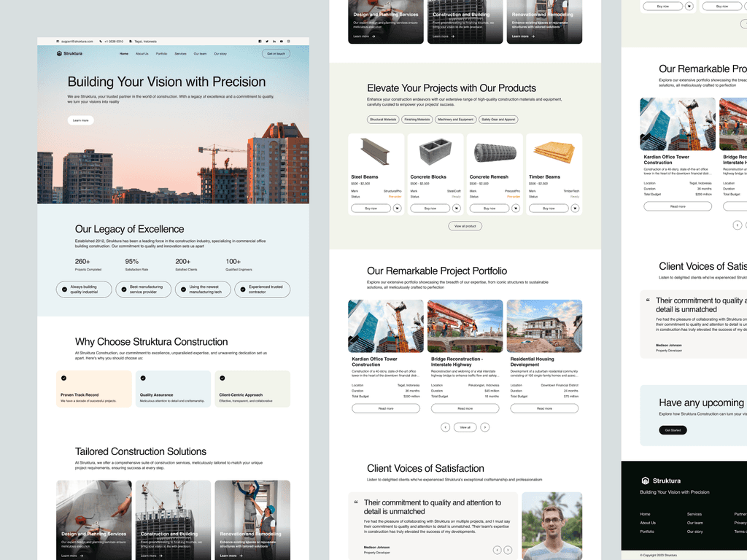This screenshot has height=560, width=747.
Task: Click Buy now on Concrete Remesh card
Action: 489,208
